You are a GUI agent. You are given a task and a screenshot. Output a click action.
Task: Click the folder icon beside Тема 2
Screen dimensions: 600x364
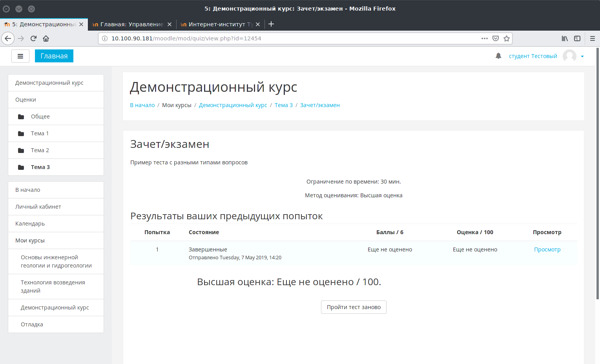coord(21,150)
